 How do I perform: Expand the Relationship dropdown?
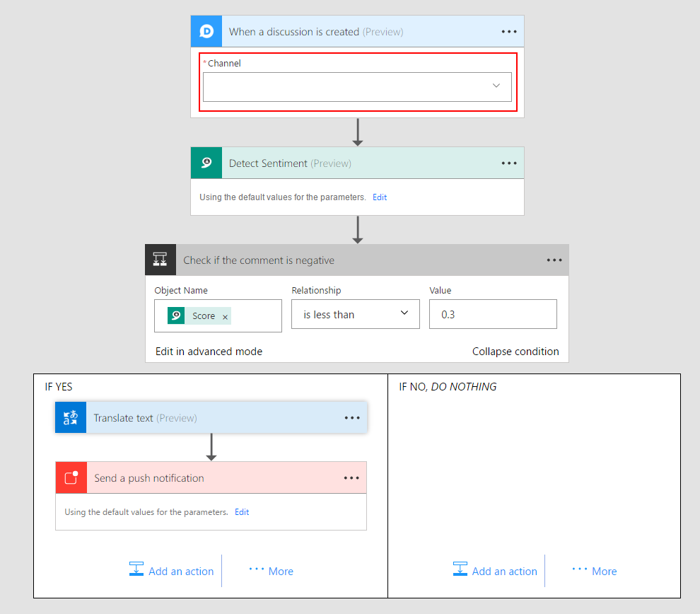[x=355, y=314]
